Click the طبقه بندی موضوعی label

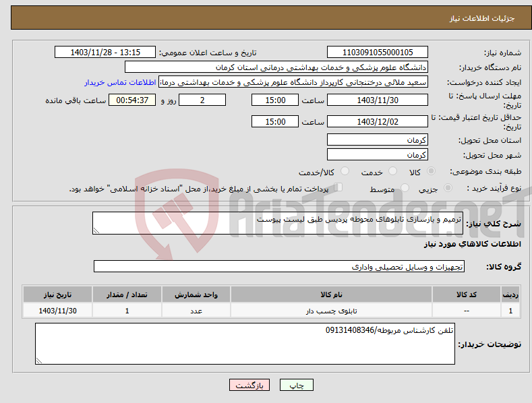click(x=485, y=172)
